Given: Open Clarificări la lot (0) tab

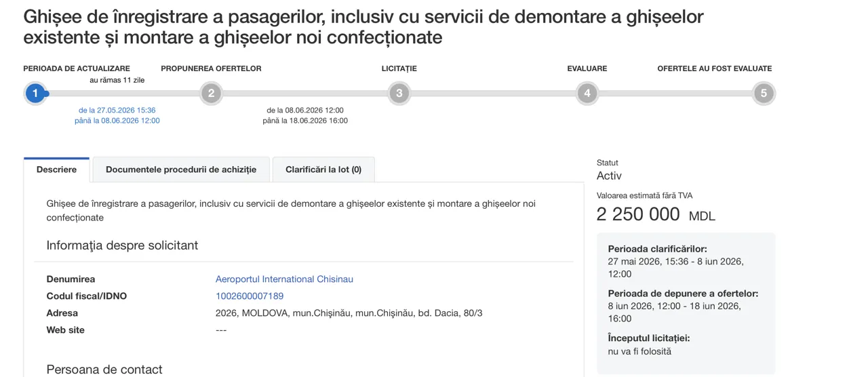Looking at the screenshot, I should coord(323,170).
